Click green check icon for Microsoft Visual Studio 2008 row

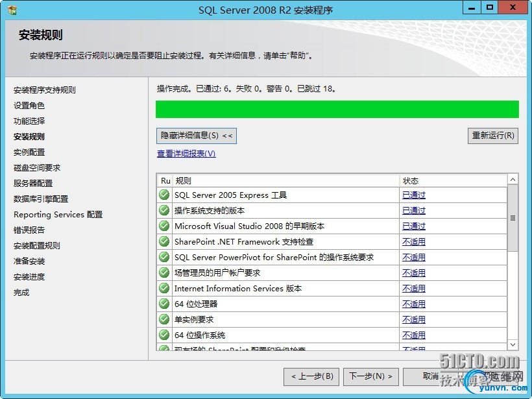tap(164, 226)
